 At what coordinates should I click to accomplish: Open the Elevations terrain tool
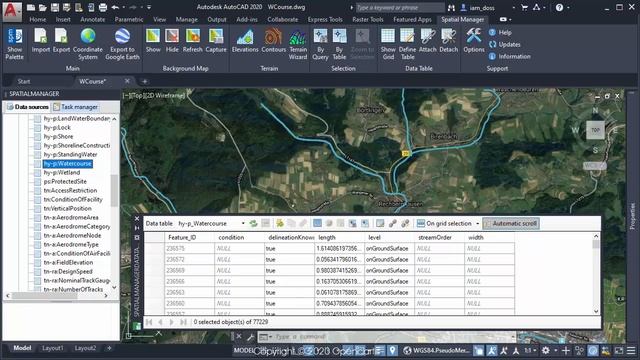245,41
